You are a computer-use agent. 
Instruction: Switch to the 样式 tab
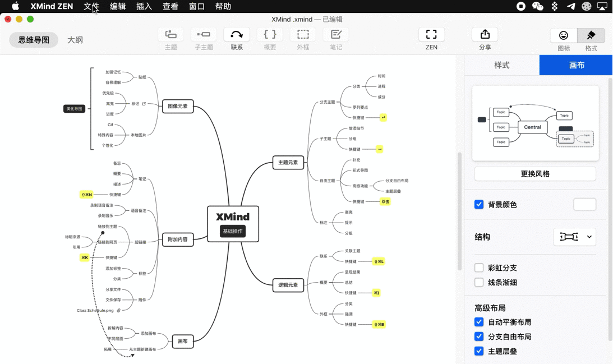click(x=502, y=65)
